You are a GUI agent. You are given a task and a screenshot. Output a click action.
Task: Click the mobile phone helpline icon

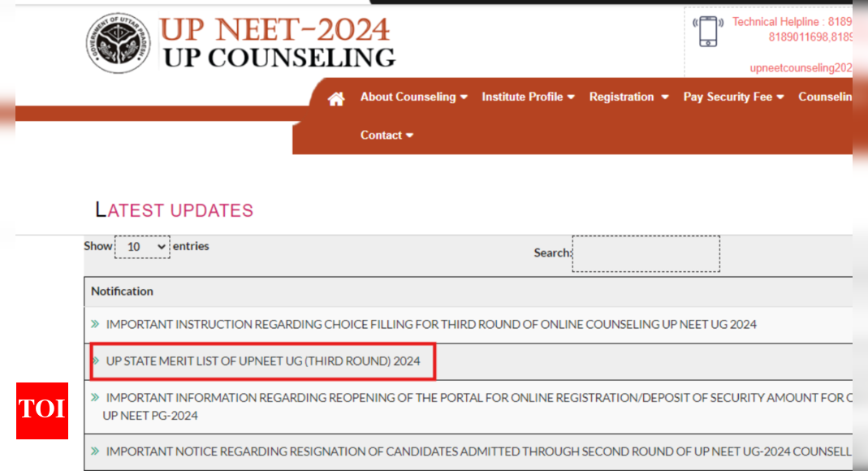(708, 31)
